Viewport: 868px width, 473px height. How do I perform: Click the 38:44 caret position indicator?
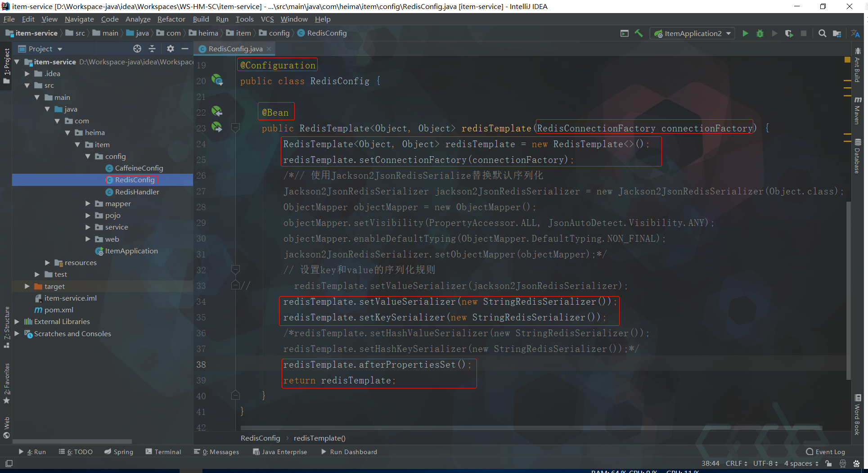click(x=710, y=463)
